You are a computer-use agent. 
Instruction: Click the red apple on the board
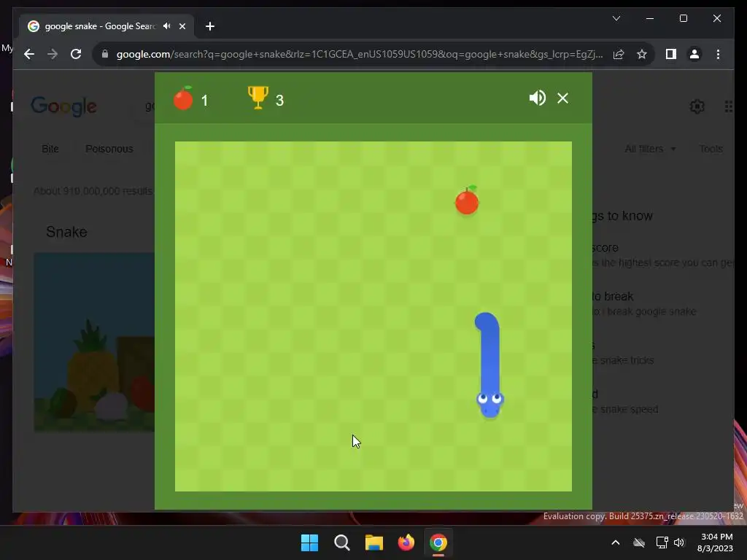pyautogui.click(x=467, y=201)
